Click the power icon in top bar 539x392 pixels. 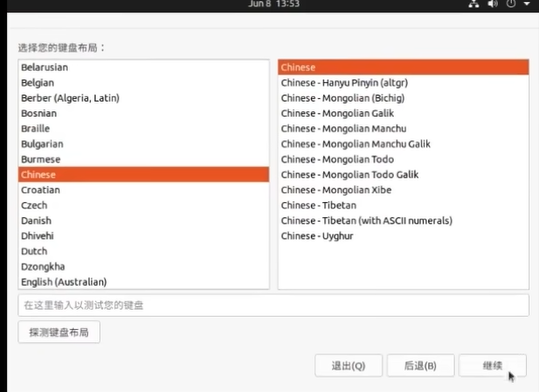(511, 4)
